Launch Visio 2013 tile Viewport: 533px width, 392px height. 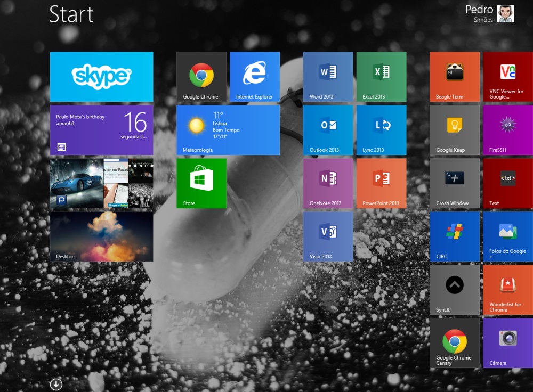[328, 237]
